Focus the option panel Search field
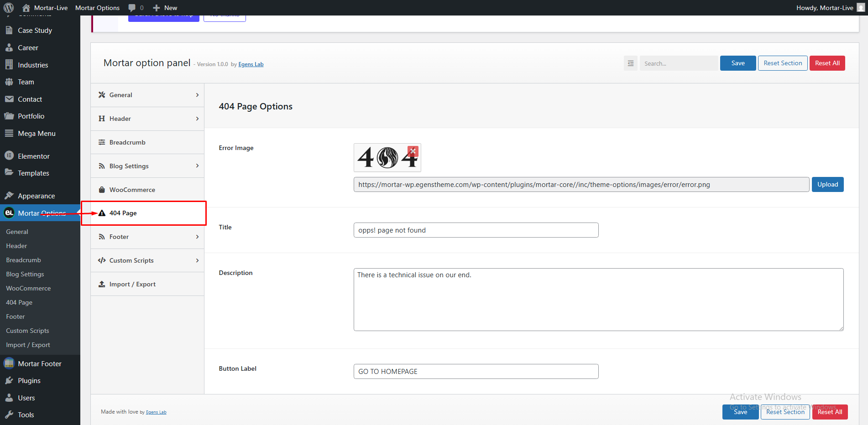 pyautogui.click(x=679, y=63)
